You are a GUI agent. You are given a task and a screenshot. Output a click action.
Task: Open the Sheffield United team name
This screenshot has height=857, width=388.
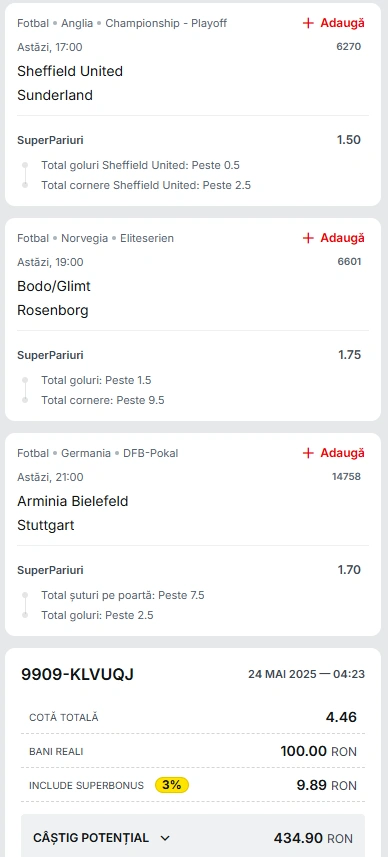pos(70,71)
